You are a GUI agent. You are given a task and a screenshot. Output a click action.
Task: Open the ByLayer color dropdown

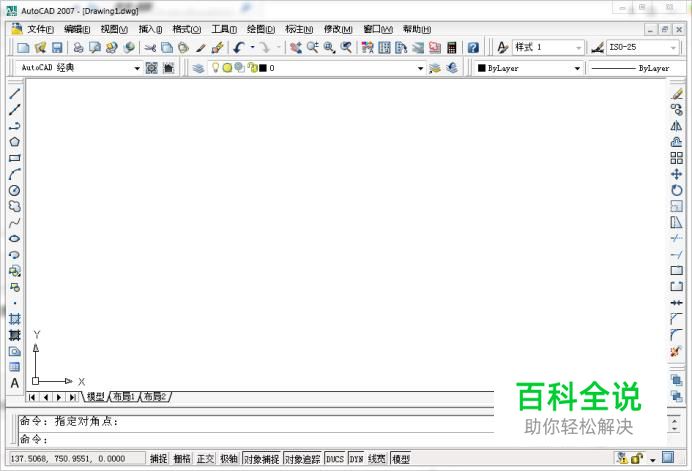pos(577,68)
